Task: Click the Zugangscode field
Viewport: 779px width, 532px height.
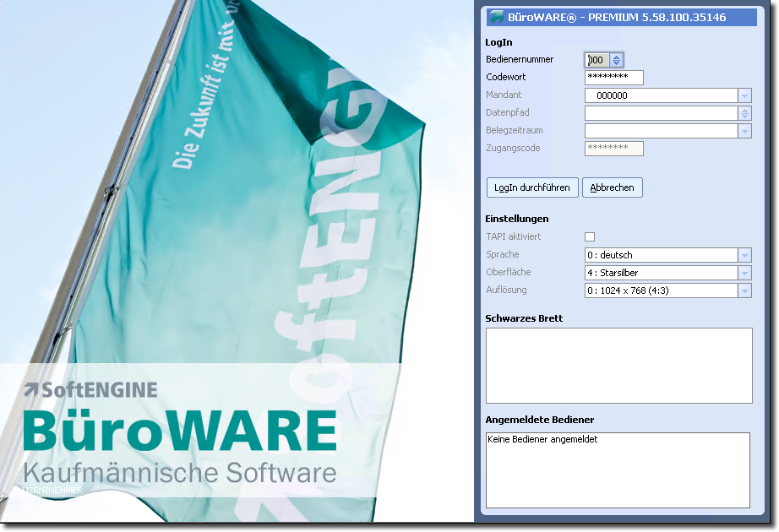Action: 613,149
